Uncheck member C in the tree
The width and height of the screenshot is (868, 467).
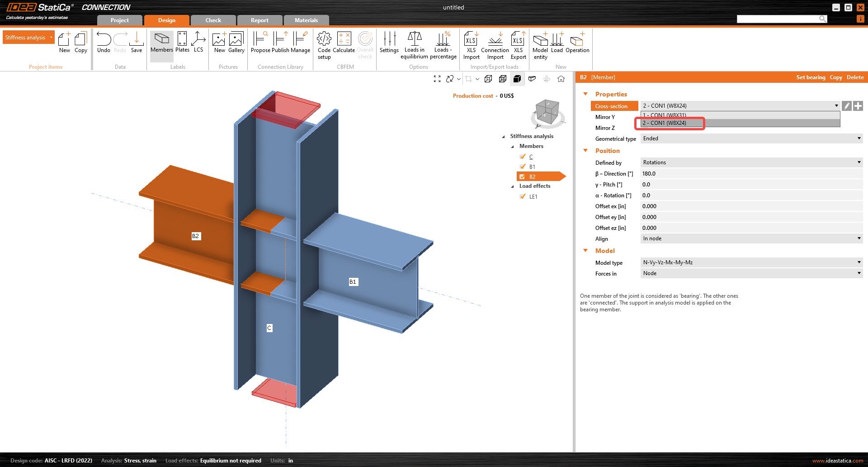(x=523, y=157)
